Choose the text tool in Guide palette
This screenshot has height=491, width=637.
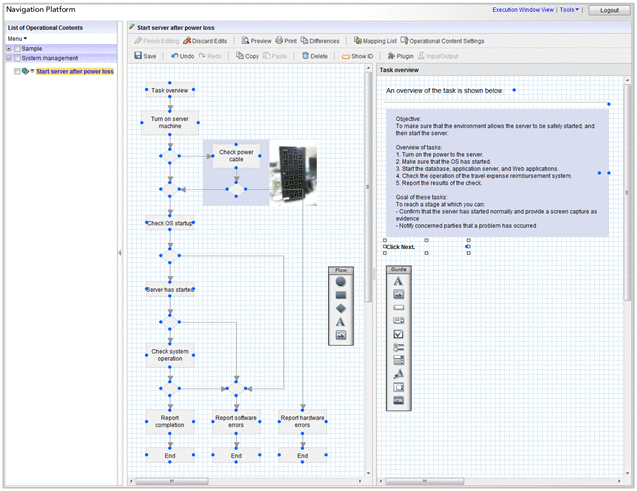pyautogui.click(x=398, y=282)
